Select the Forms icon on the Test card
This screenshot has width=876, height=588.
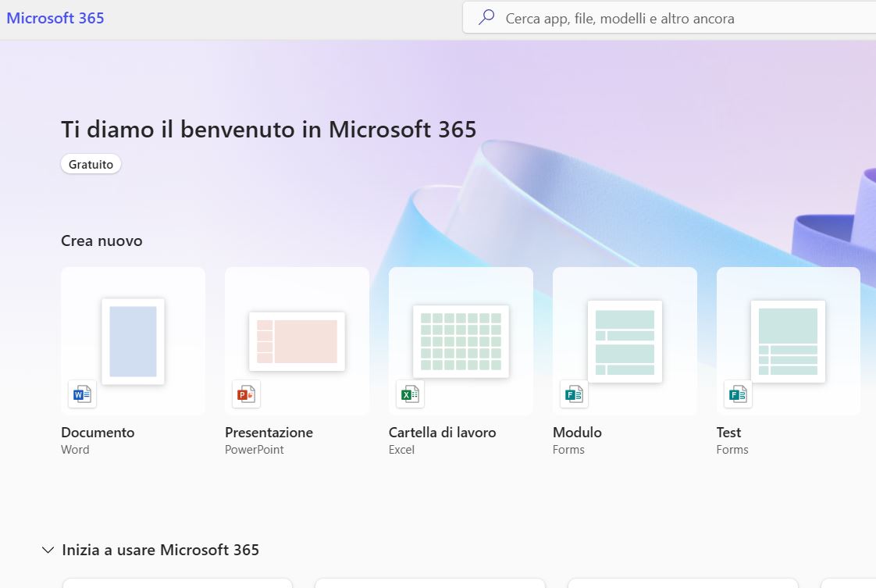(737, 394)
